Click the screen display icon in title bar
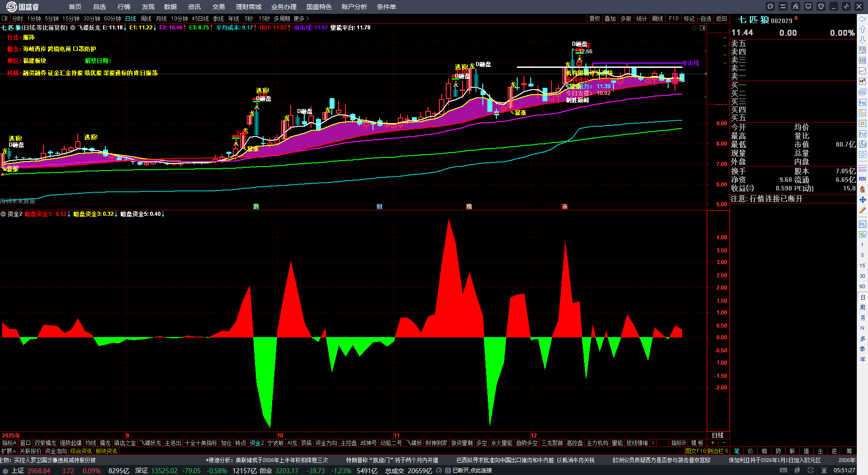The width and height of the screenshot is (868, 475). [x=808, y=6]
